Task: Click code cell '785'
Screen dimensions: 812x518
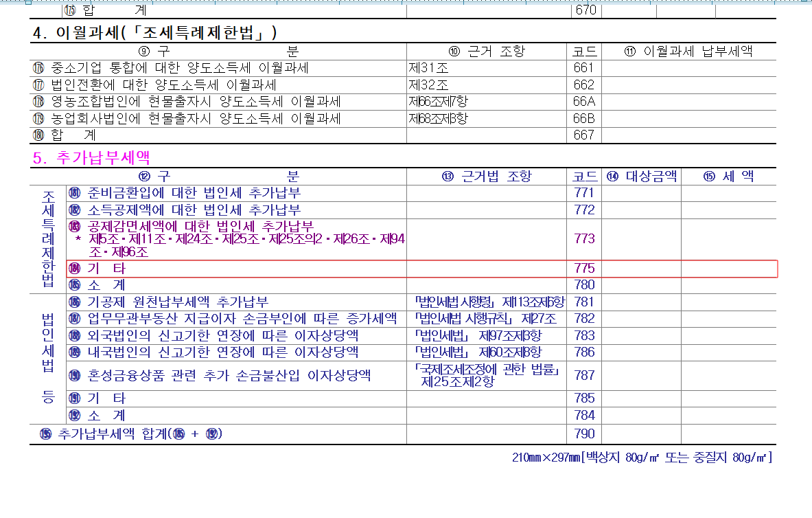Action: tap(584, 398)
